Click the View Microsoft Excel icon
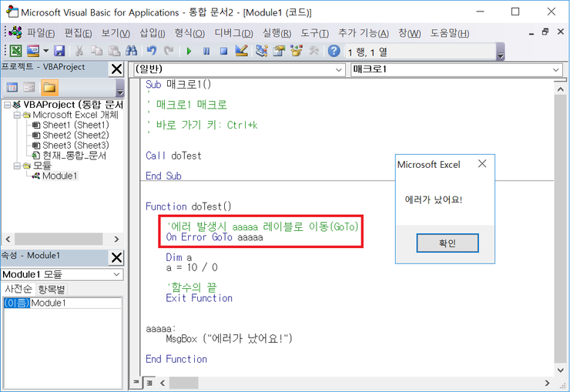Viewport: 570px width, 392px height. pyautogui.click(x=15, y=51)
